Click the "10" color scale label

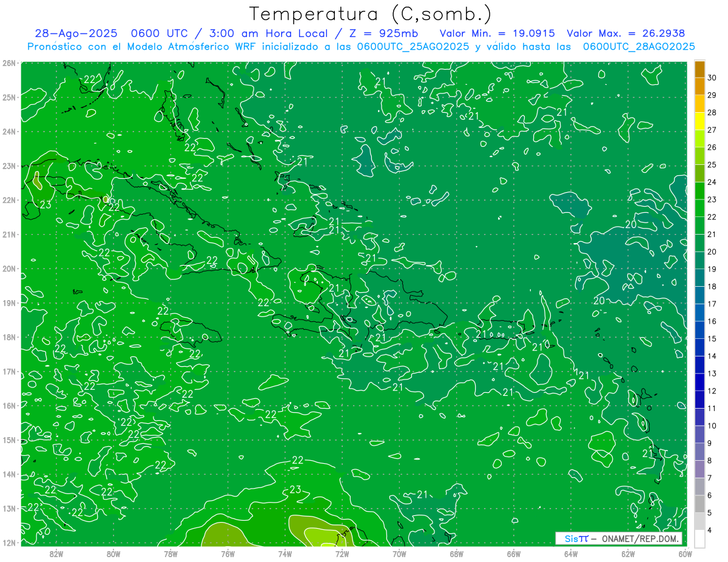click(x=712, y=426)
